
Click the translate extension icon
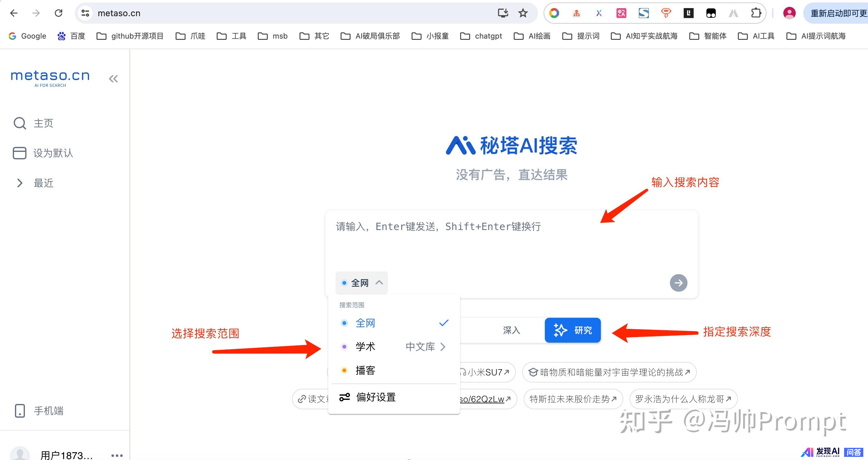[x=621, y=13]
